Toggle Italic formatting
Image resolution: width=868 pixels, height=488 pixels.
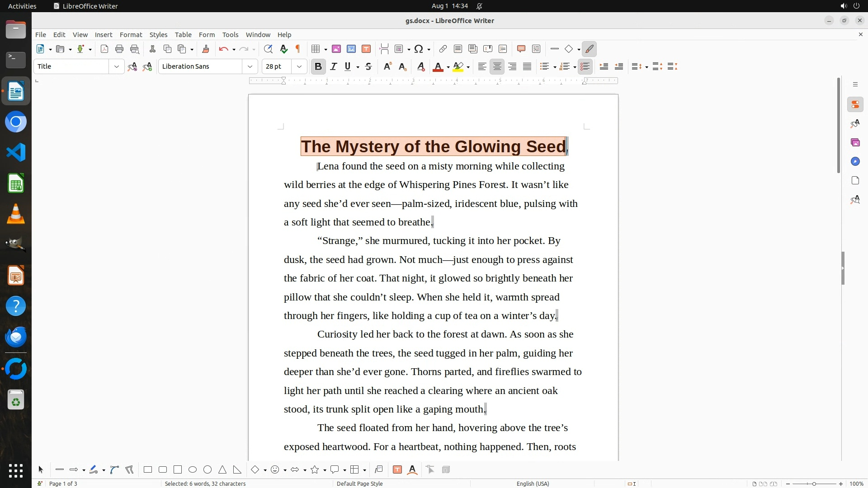click(334, 67)
